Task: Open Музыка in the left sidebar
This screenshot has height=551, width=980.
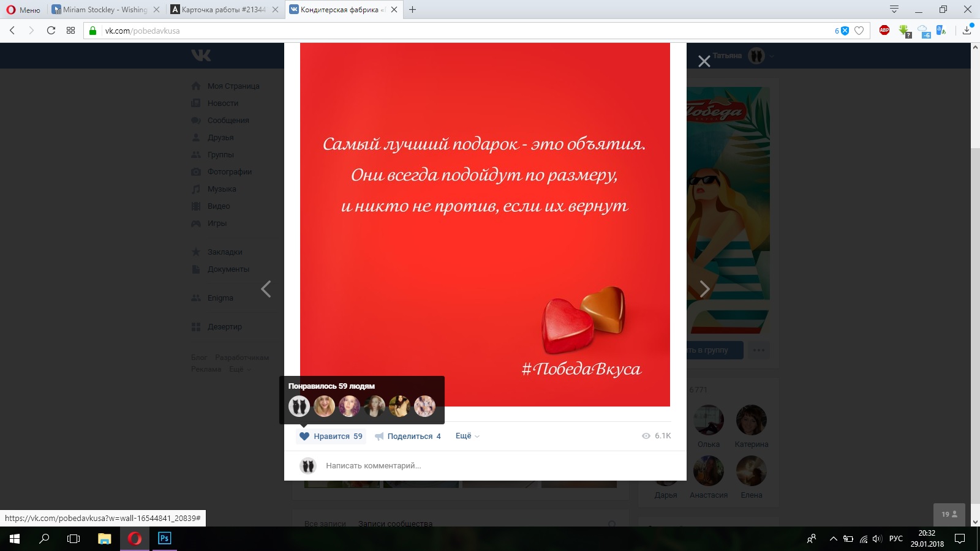Action: coord(221,189)
